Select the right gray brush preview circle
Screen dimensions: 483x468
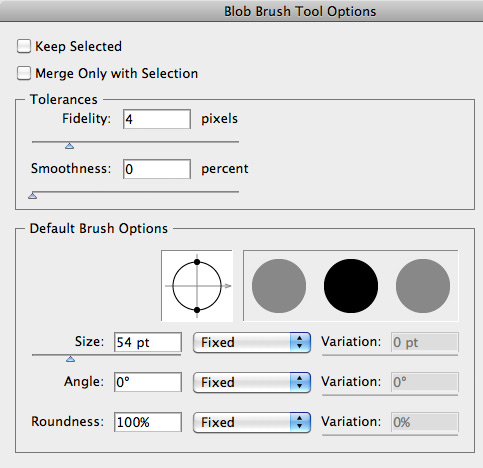tap(423, 286)
